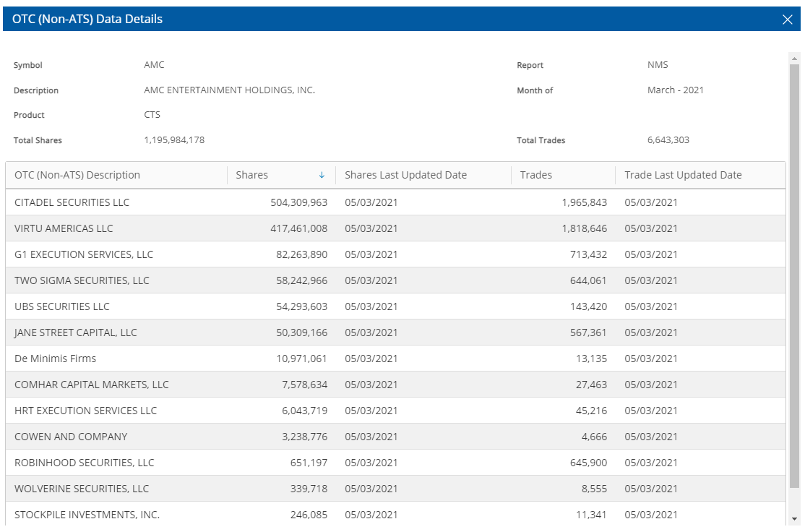Image resolution: width=805 pixels, height=532 pixels.
Task: Click the vertical scrollbar thumb
Action: 795,275
